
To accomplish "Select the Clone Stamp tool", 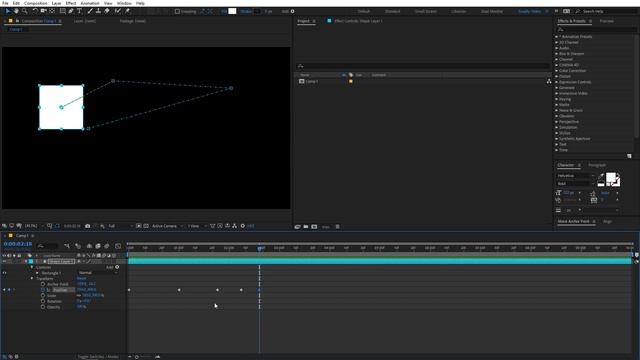I will 98,11.
